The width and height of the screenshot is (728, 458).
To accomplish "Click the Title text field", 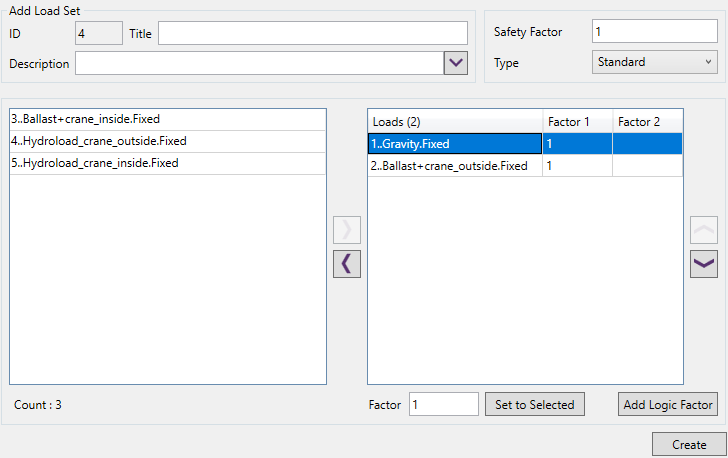I will click(312, 33).
